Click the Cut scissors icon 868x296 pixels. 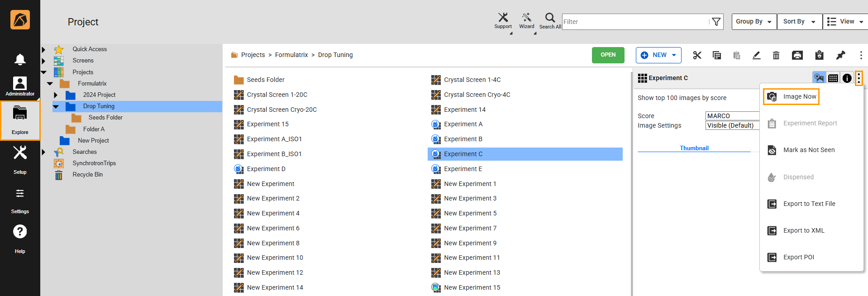[x=697, y=55]
